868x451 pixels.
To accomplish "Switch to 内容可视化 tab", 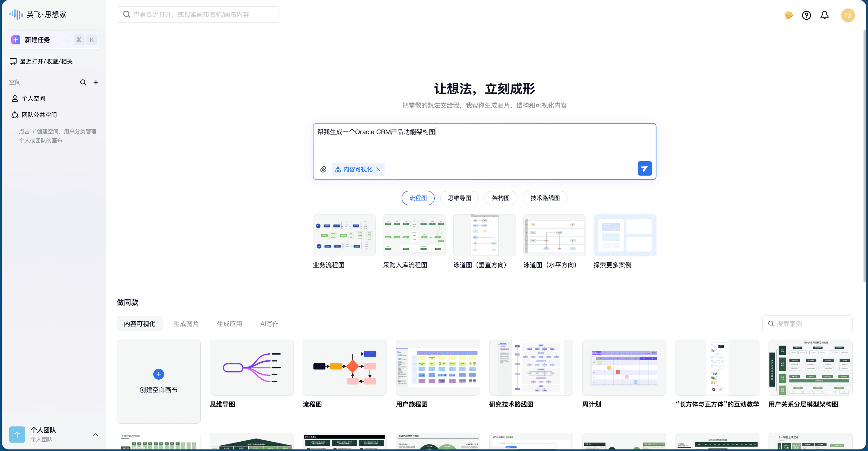I will pyautogui.click(x=140, y=324).
